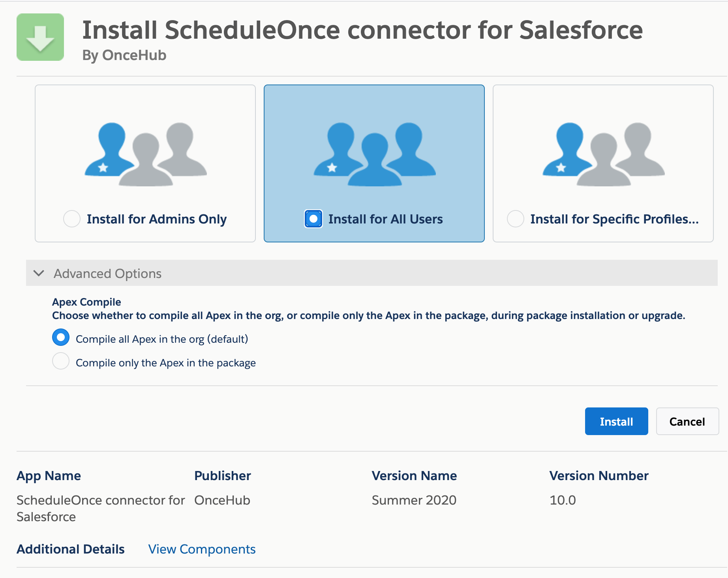The image size is (728, 578).
Task: Click the Admins Only people group icon
Action: coord(146,154)
